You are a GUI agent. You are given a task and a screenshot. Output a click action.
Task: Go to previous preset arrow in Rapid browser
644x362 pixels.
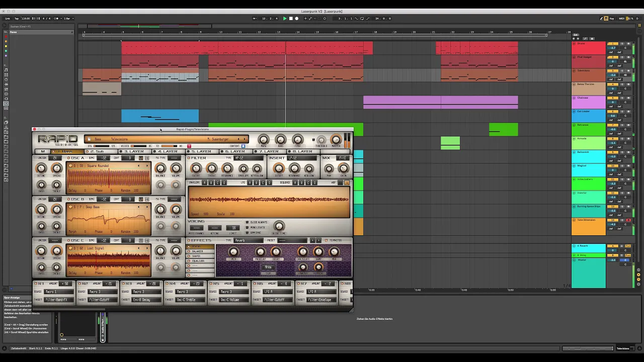pyautogui.click(x=238, y=139)
